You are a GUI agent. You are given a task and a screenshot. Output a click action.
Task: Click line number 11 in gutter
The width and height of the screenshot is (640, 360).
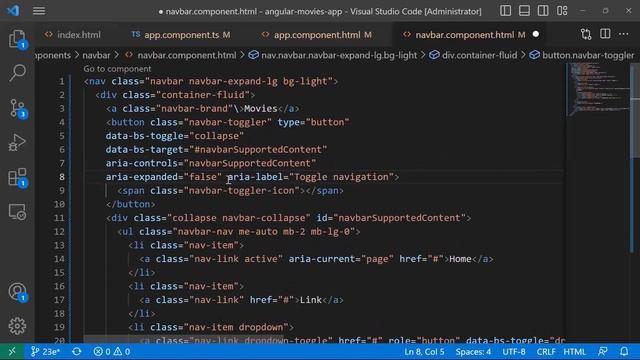coord(60,218)
